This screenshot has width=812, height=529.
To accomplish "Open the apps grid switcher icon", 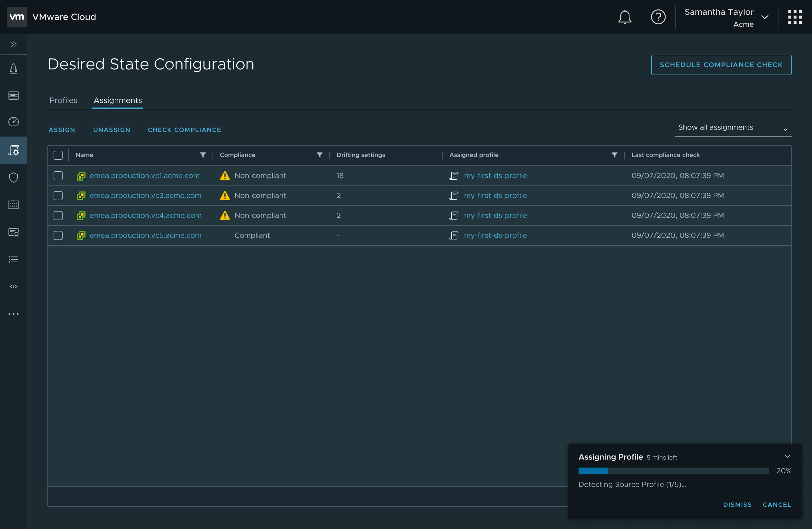I will coord(795,17).
